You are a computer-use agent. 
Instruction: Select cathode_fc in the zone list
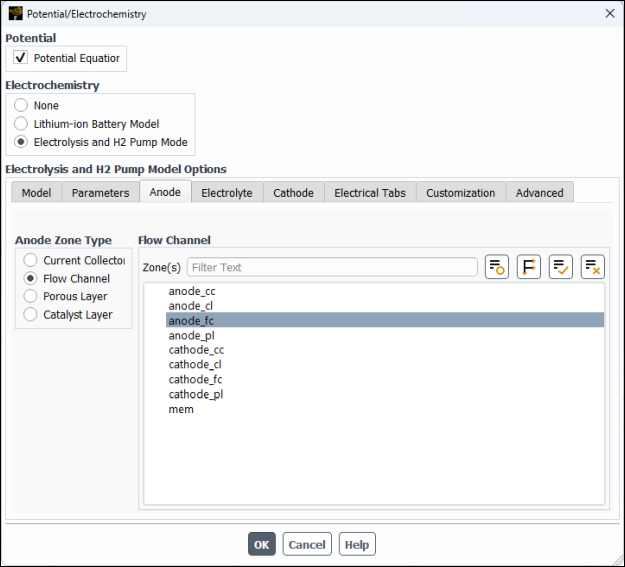coord(385,379)
